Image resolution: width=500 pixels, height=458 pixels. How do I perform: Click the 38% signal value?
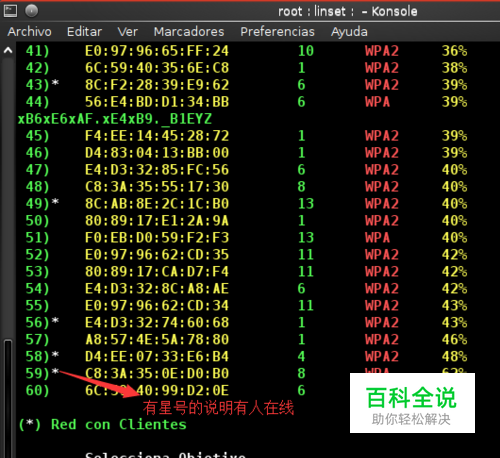pyautogui.click(x=454, y=68)
